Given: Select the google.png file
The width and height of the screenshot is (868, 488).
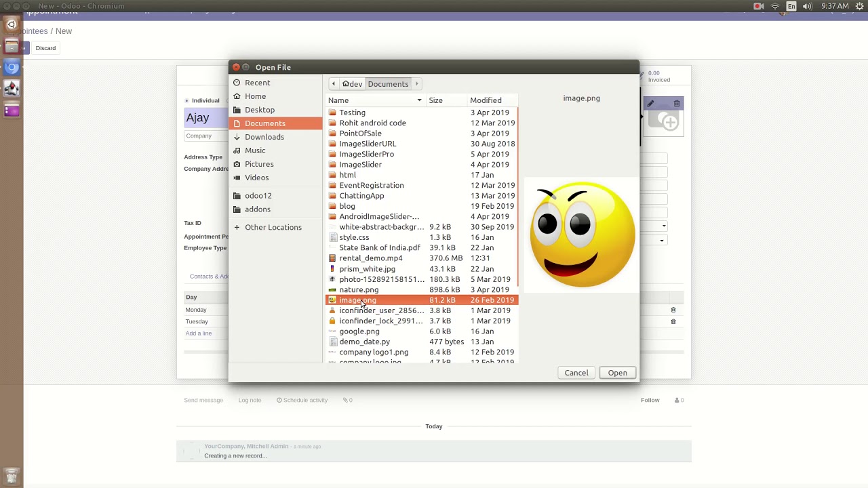Looking at the screenshot, I should [x=421, y=331].
